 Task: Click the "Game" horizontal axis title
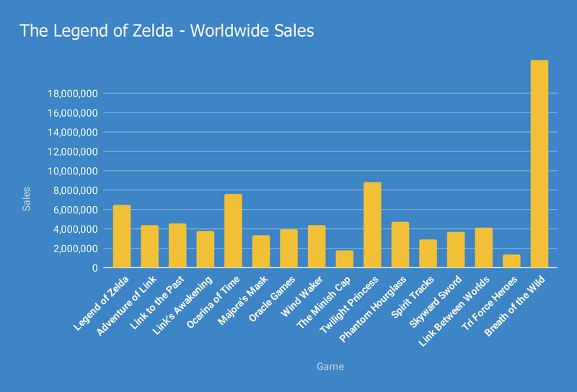pos(330,367)
